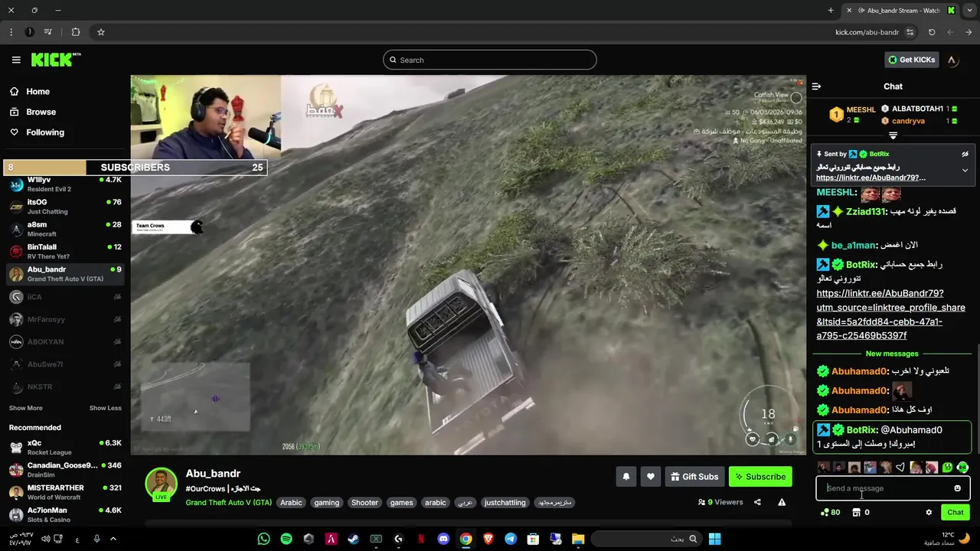Open the Kick hamburger menu
The image size is (980, 551).
coord(16,60)
